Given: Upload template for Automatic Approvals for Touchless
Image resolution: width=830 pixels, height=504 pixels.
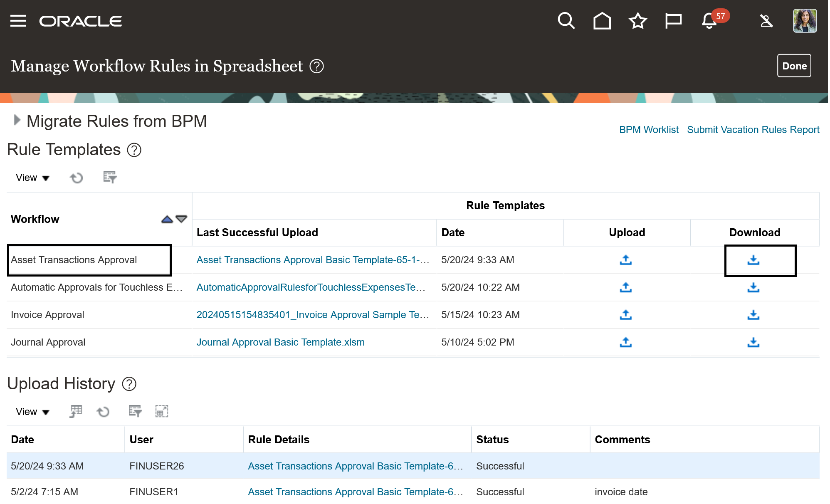Looking at the screenshot, I should pos(625,287).
